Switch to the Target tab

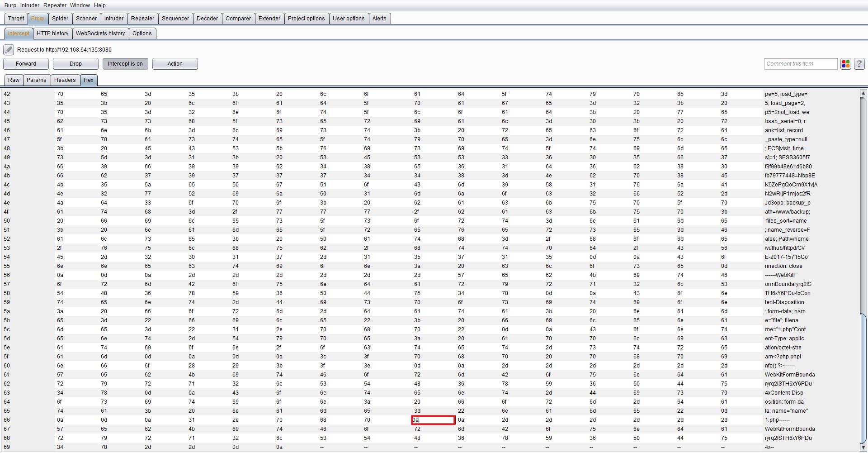pyautogui.click(x=16, y=19)
